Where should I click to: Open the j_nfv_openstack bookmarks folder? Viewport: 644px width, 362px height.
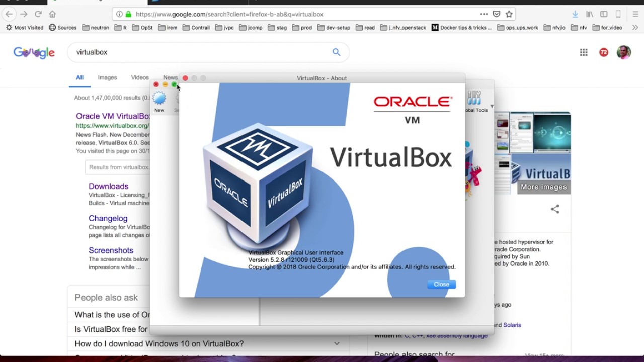(403, 28)
